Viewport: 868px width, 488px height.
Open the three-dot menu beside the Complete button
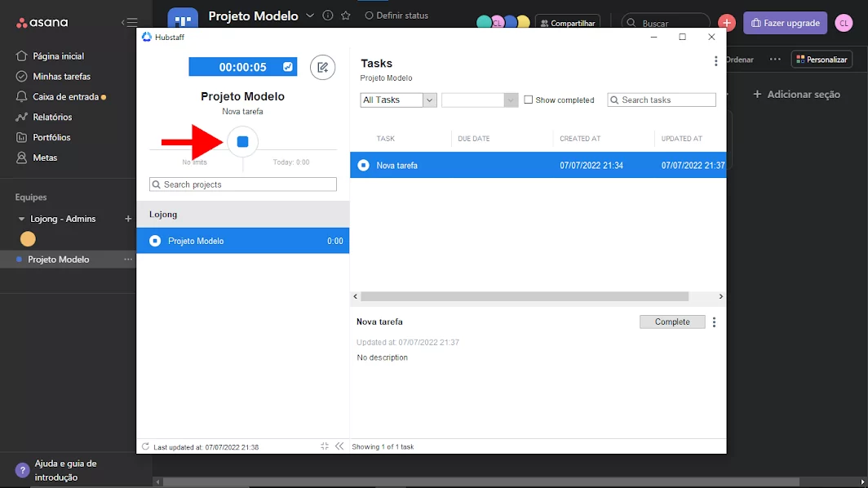click(x=714, y=322)
